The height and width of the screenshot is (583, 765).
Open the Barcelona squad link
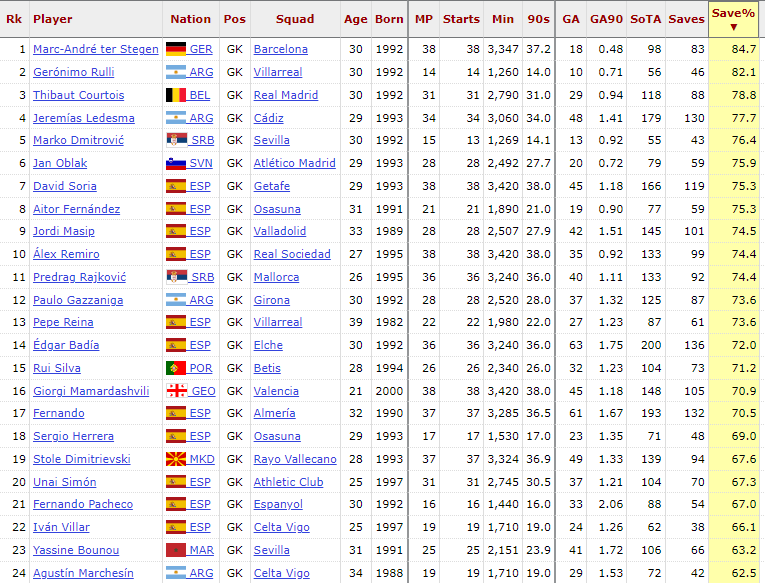[281, 49]
